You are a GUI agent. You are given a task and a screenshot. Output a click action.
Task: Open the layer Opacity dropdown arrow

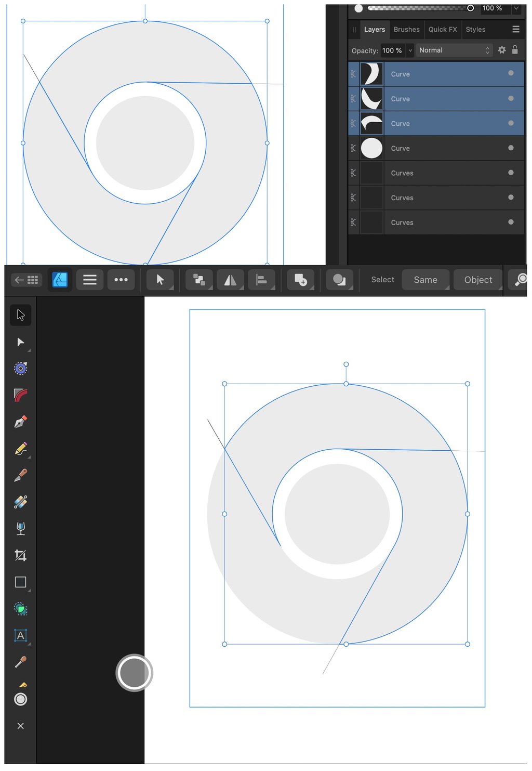tap(410, 50)
